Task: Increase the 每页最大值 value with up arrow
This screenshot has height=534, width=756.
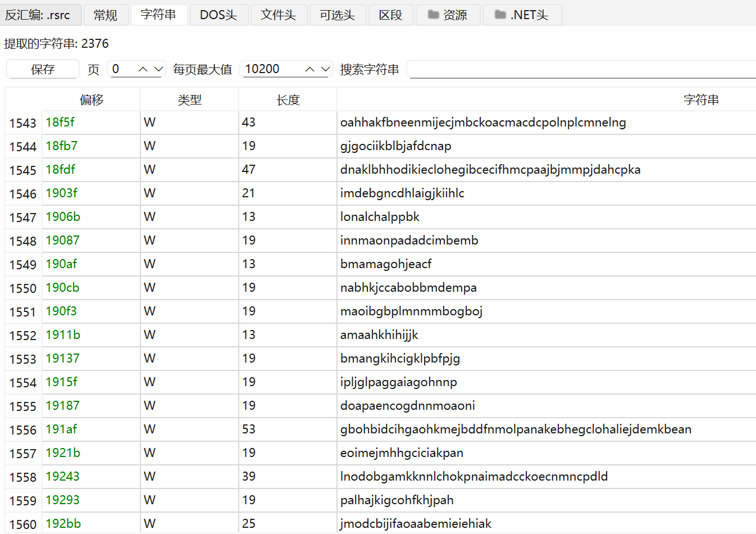Action: pos(309,69)
